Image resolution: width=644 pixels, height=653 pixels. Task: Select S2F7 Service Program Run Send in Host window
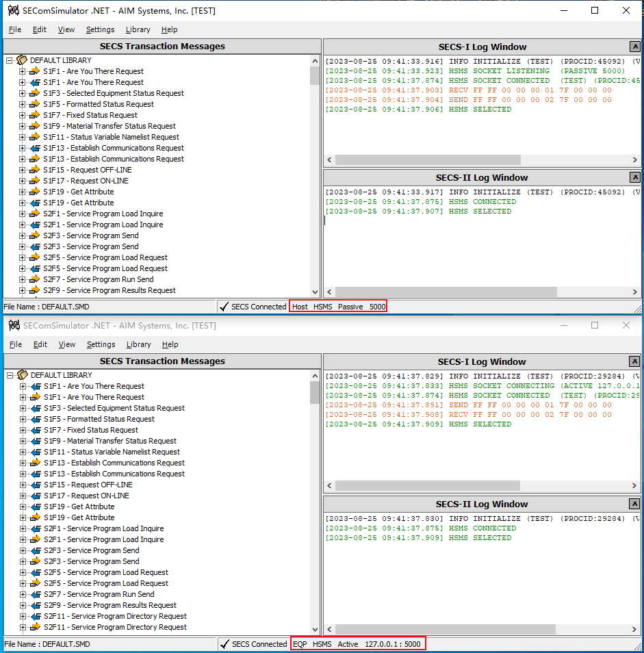(x=99, y=279)
